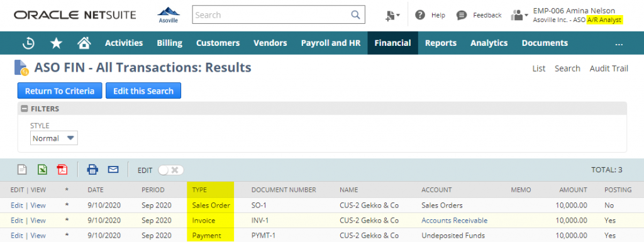Click the Payment type cell

point(206,236)
